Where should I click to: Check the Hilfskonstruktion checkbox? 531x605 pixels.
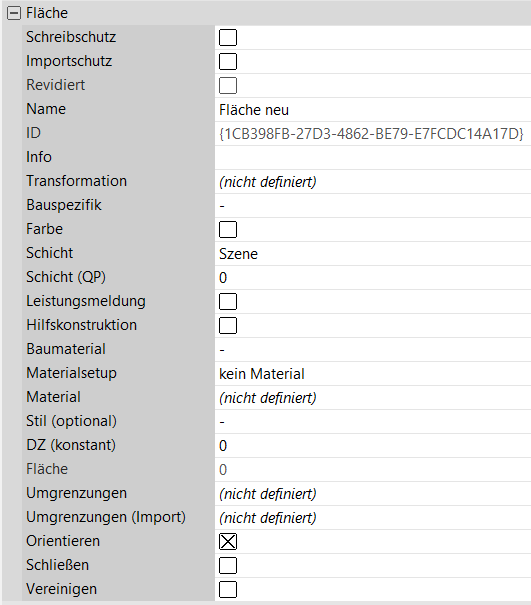pos(228,325)
